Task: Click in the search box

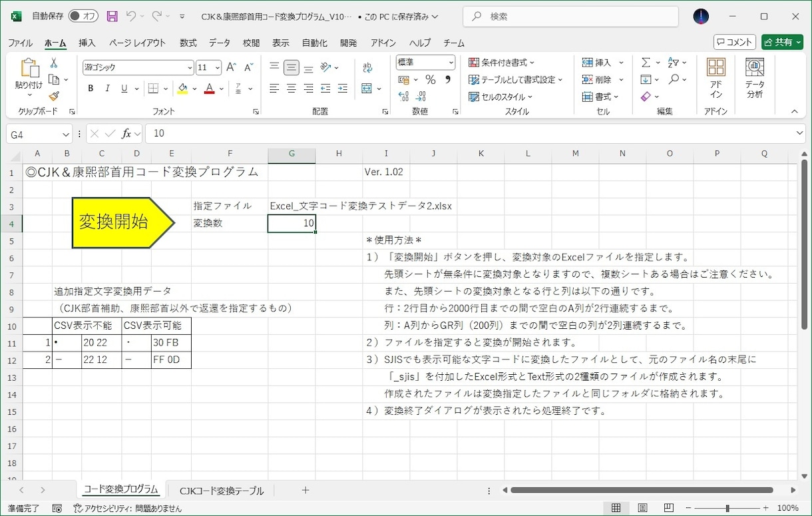Action: (570, 16)
